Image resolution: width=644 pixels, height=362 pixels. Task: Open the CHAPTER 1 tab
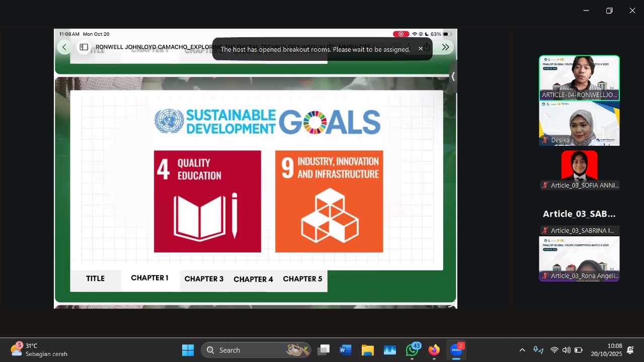click(x=149, y=278)
